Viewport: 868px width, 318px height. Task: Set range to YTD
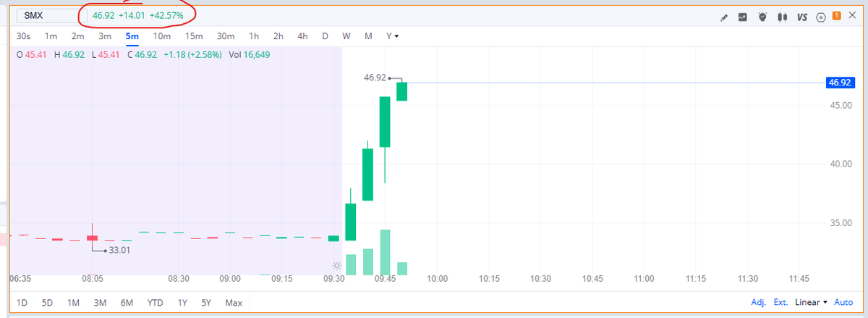[155, 303]
